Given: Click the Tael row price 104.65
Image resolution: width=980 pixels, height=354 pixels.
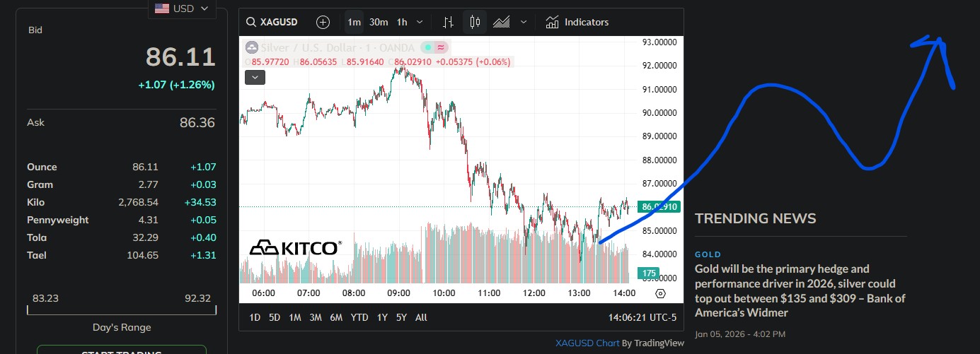Looking at the screenshot, I should coord(143,255).
